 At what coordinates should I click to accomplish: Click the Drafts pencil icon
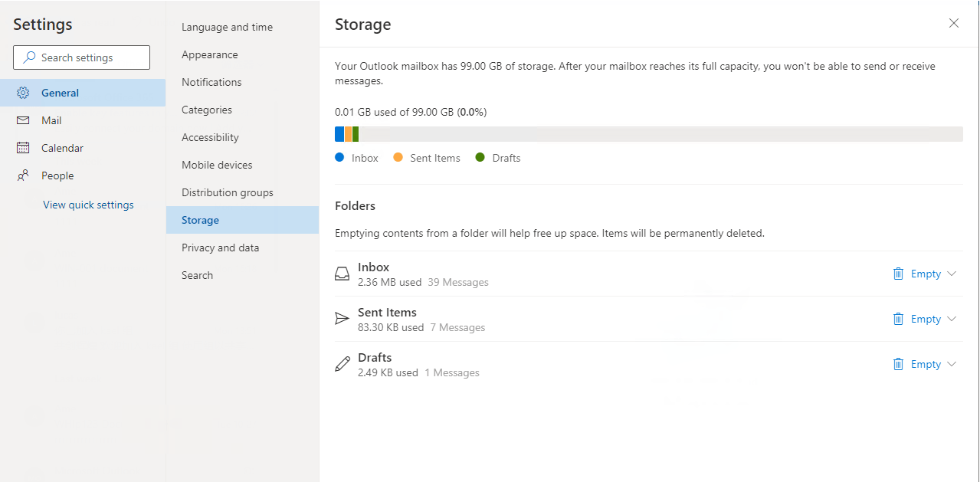click(343, 364)
